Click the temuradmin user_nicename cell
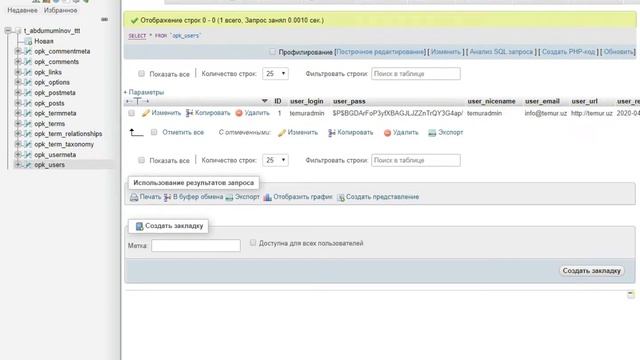The height and width of the screenshot is (360, 640). tap(484, 113)
